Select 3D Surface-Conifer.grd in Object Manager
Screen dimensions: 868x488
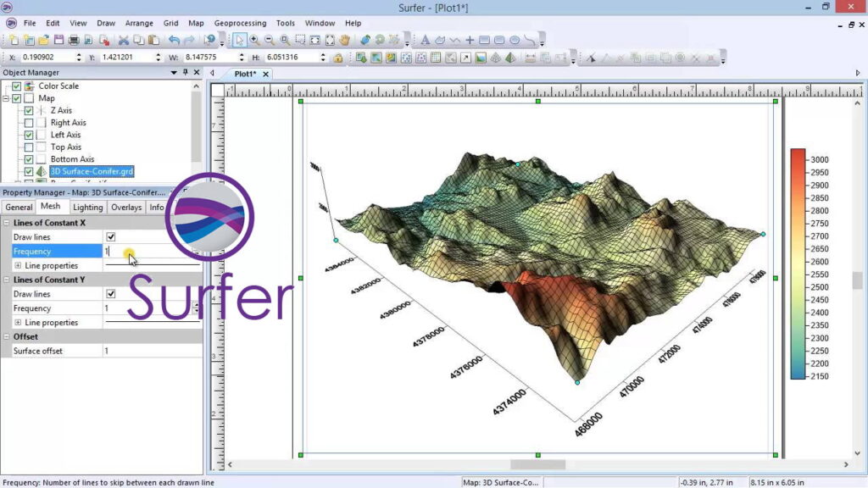92,172
